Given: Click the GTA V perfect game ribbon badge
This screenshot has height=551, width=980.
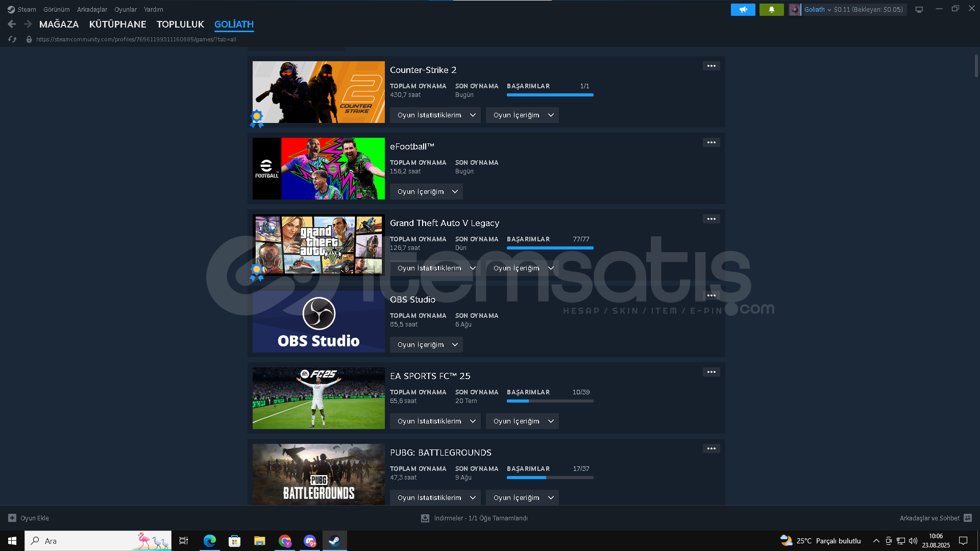Looking at the screenshot, I should point(257,271).
